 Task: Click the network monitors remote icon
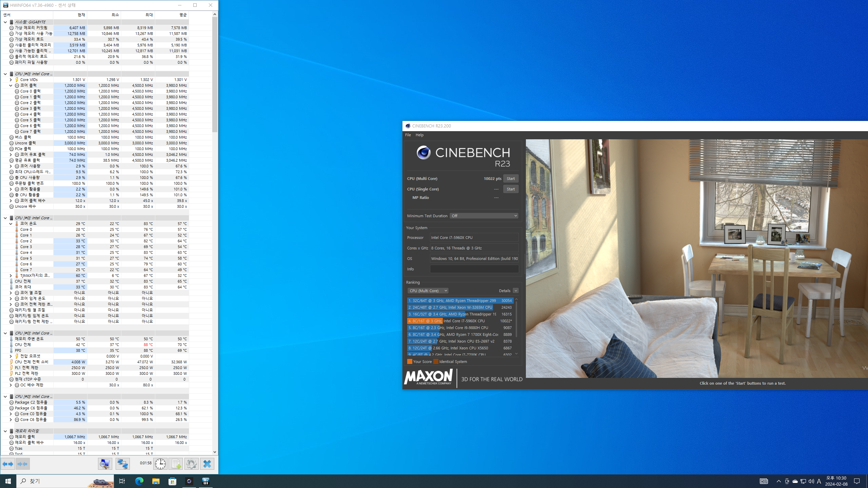122,464
